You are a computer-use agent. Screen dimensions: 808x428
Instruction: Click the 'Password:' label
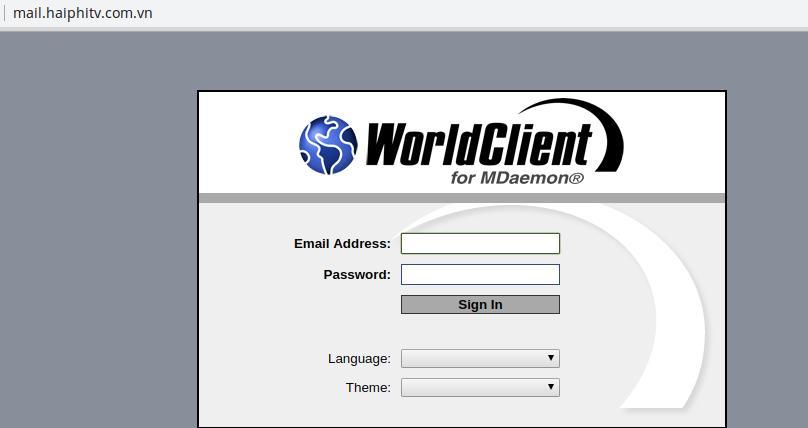(357, 275)
